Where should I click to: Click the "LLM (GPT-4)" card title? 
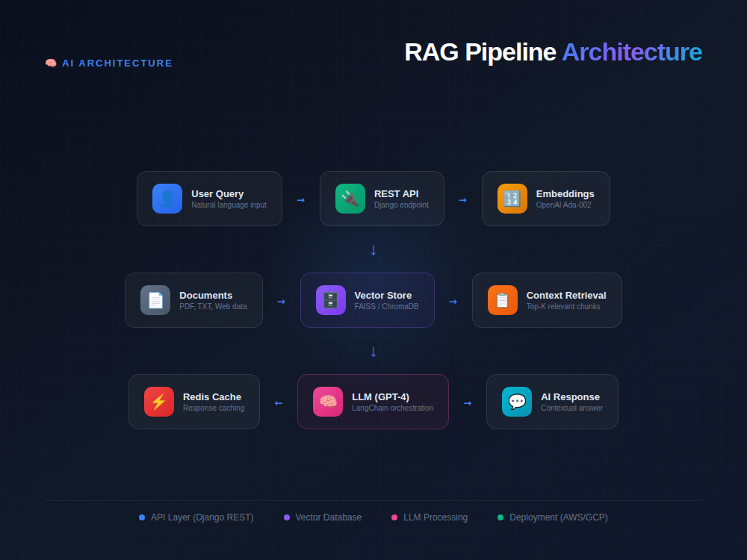click(x=381, y=396)
